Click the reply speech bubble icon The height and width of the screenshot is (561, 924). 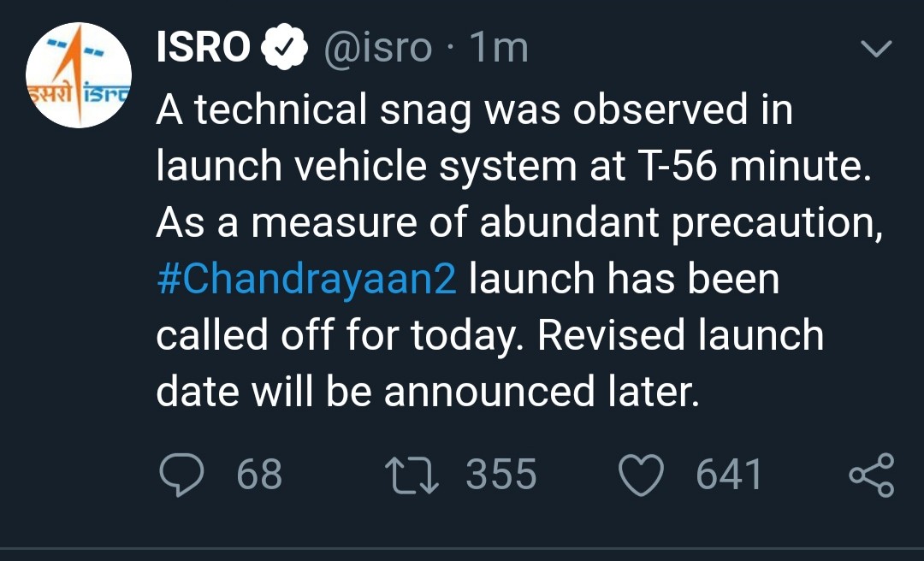pos(181,475)
